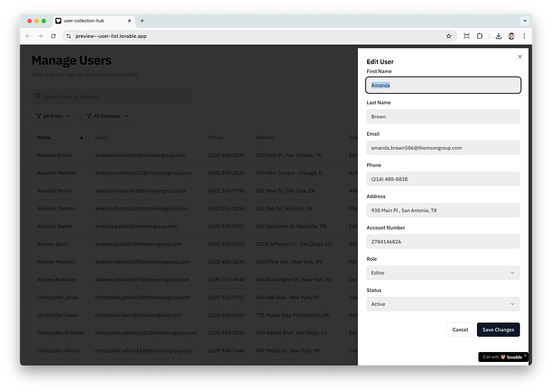Open the Chrome profile avatar
This screenshot has height=392, width=552.
click(x=511, y=36)
